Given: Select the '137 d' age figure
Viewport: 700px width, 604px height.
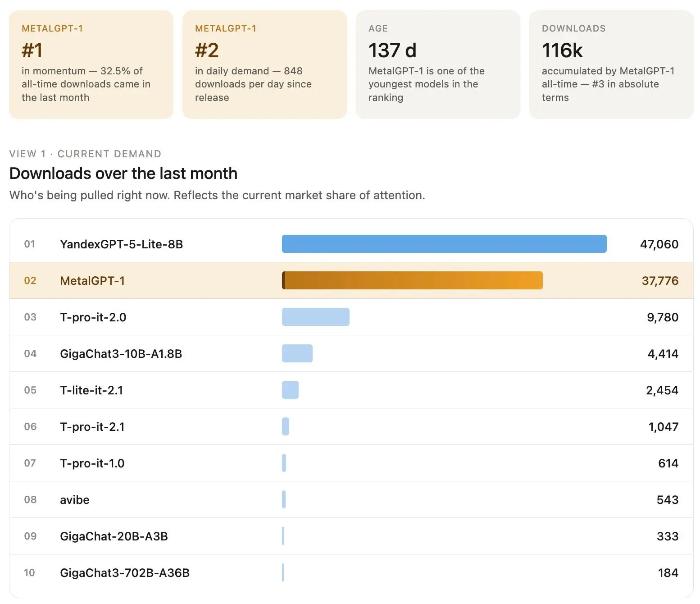Looking at the screenshot, I should tap(392, 50).
